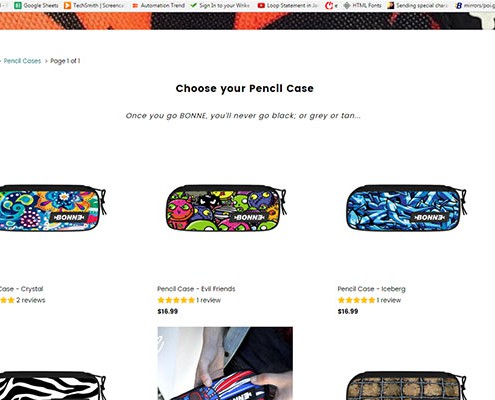Open the Sign In to your Wrike bookmark
This screenshot has width=495, height=400.
coord(220,5)
